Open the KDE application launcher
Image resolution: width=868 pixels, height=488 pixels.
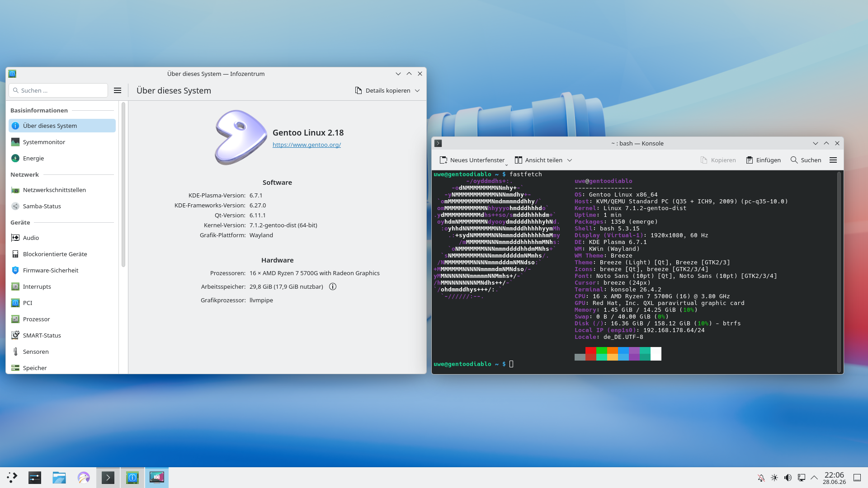pyautogui.click(x=12, y=478)
